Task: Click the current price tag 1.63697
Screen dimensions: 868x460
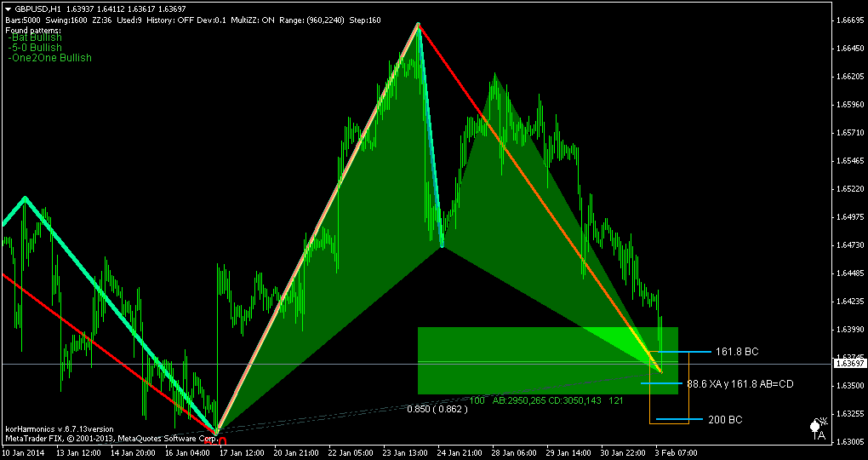Action: click(850, 364)
